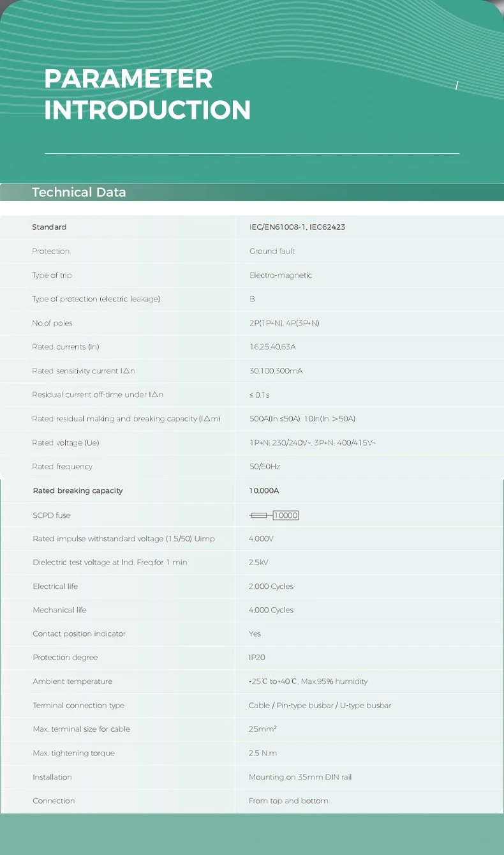Select the IEC/EN61008-1, IEC62423 value
Viewport: 504px width, 855px height.
tap(297, 227)
